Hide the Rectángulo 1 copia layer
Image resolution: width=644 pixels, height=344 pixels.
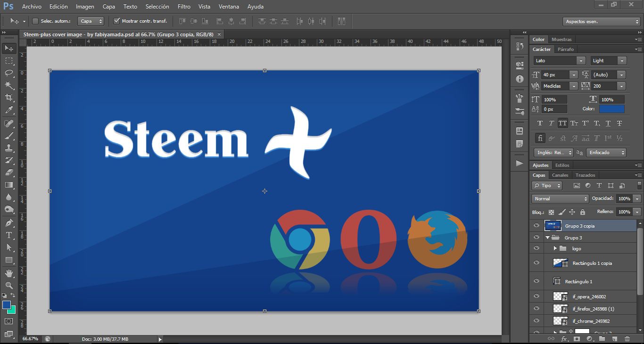(x=536, y=263)
